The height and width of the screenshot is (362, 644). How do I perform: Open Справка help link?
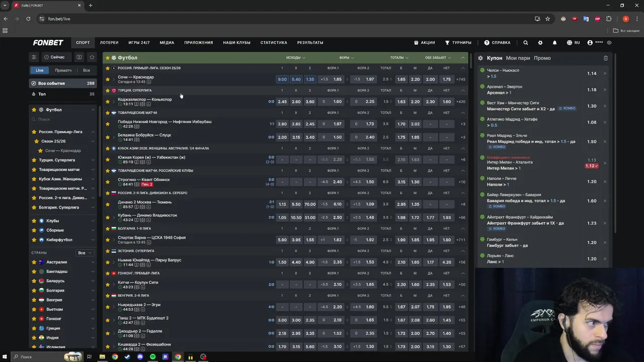[x=497, y=43]
